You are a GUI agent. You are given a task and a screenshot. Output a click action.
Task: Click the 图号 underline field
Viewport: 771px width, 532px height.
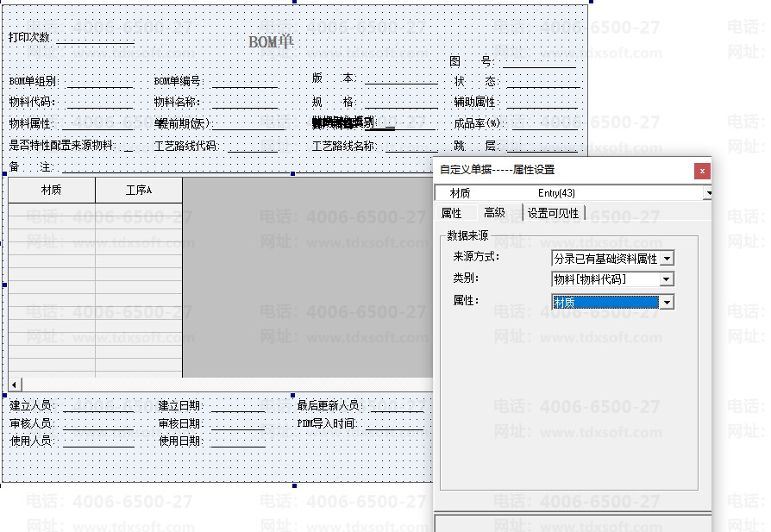tap(539, 62)
